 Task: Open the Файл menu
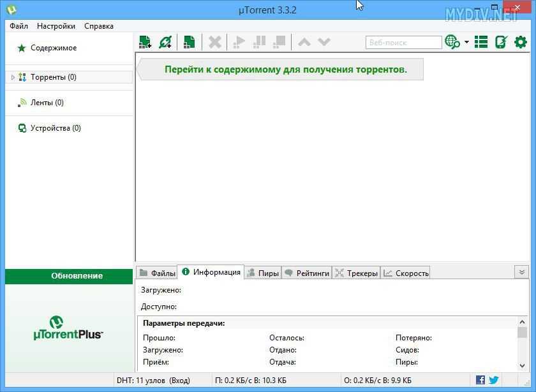(x=19, y=26)
